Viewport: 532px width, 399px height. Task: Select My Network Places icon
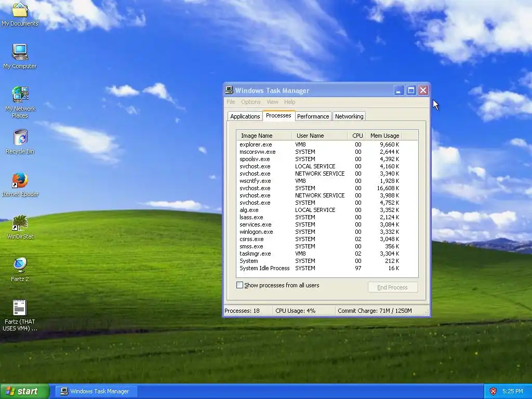click(x=20, y=102)
